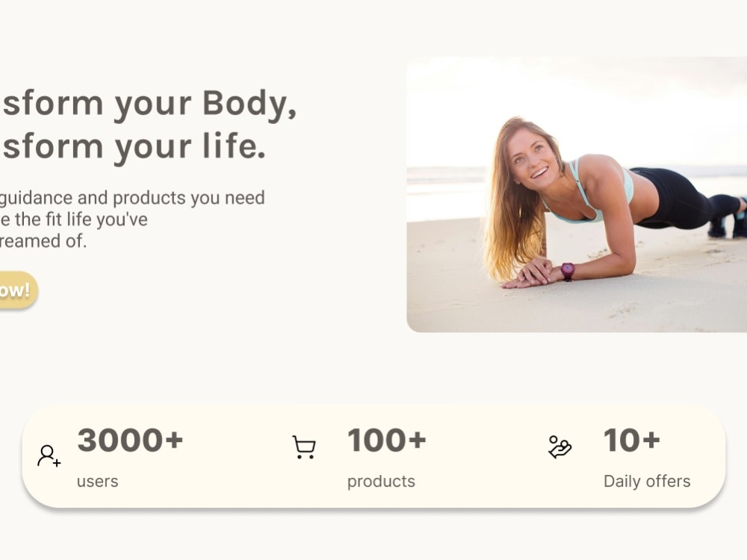Open the hero photo of woman planking
Image resolution: width=747 pixels, height=560 pixels.
[577, 194]
